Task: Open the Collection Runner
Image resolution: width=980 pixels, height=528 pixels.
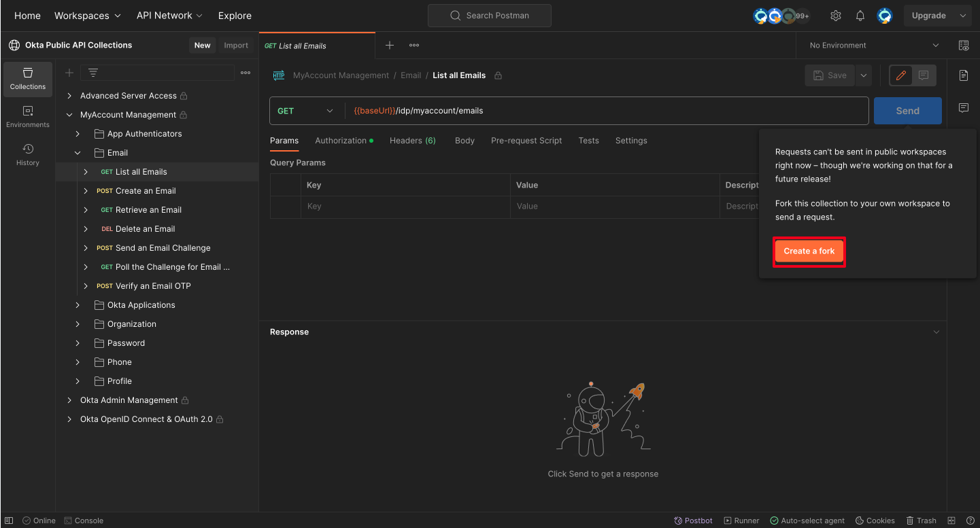Action: click(742, 521)
